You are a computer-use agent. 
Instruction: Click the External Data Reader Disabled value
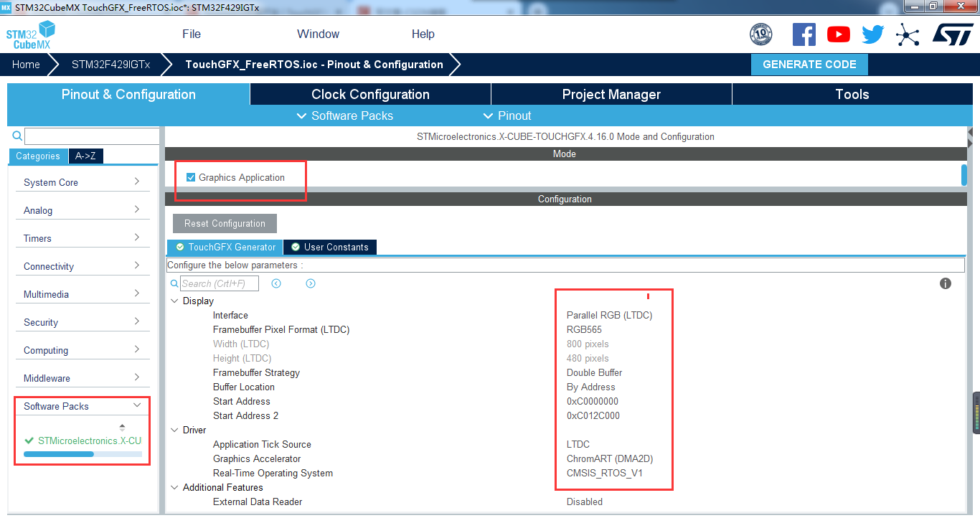click(585, 502)
